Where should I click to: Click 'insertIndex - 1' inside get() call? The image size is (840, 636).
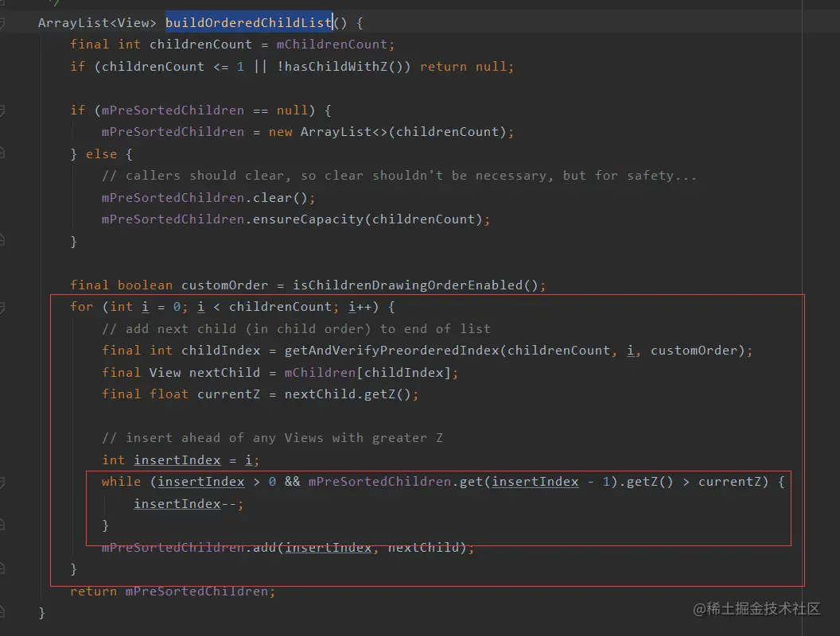(550, 482)
